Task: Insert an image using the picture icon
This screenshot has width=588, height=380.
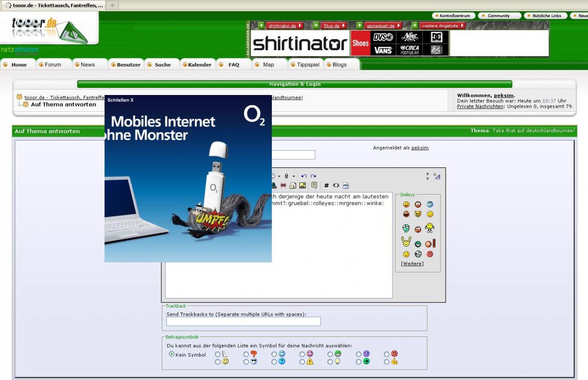Action: tap(303, 185)
